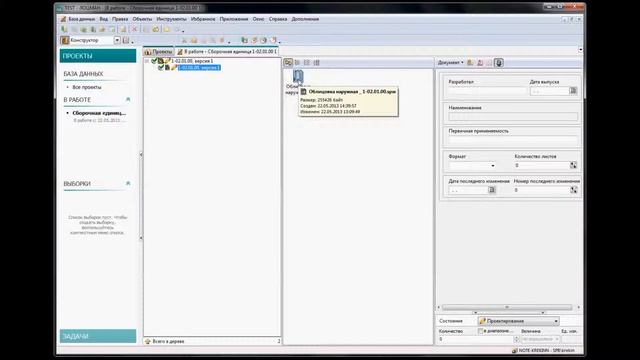
Task: Switch file pane to list view icon
Action: pyautogui.click(x=298, y=62)
